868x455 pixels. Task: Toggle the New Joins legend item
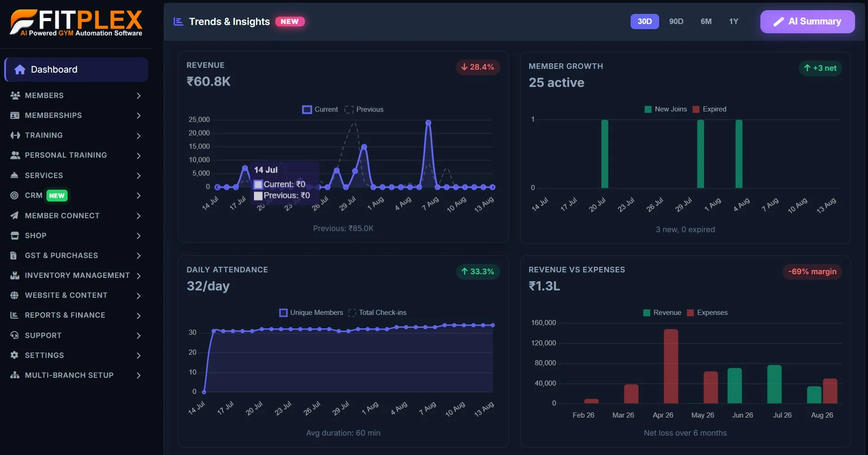[x=666, y=109]
